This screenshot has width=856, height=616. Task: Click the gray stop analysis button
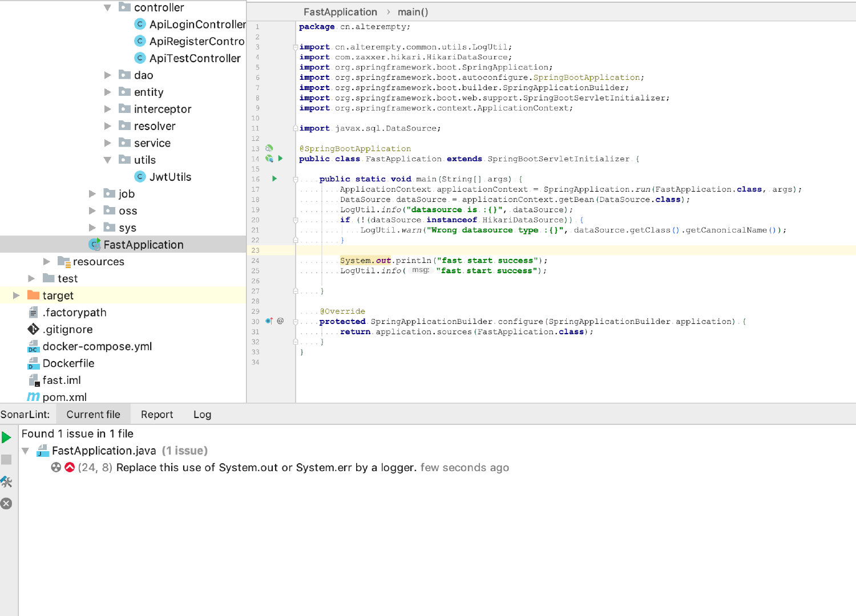6,460
